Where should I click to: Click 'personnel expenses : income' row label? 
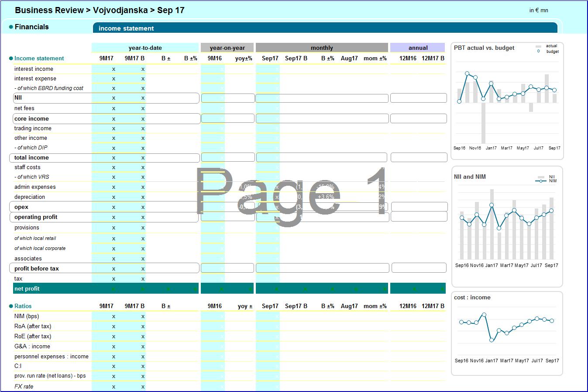52,356
